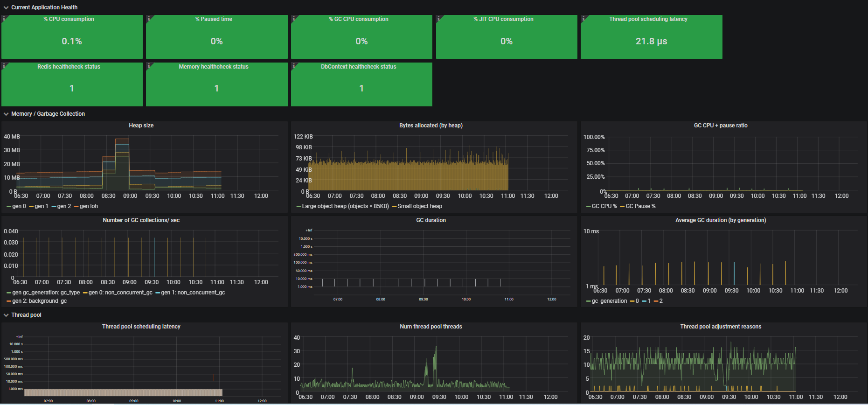The width and height of the screenshot is (868, 405).
Task: Click the % Paused time panel title
Action: click(x=214, y=19)
